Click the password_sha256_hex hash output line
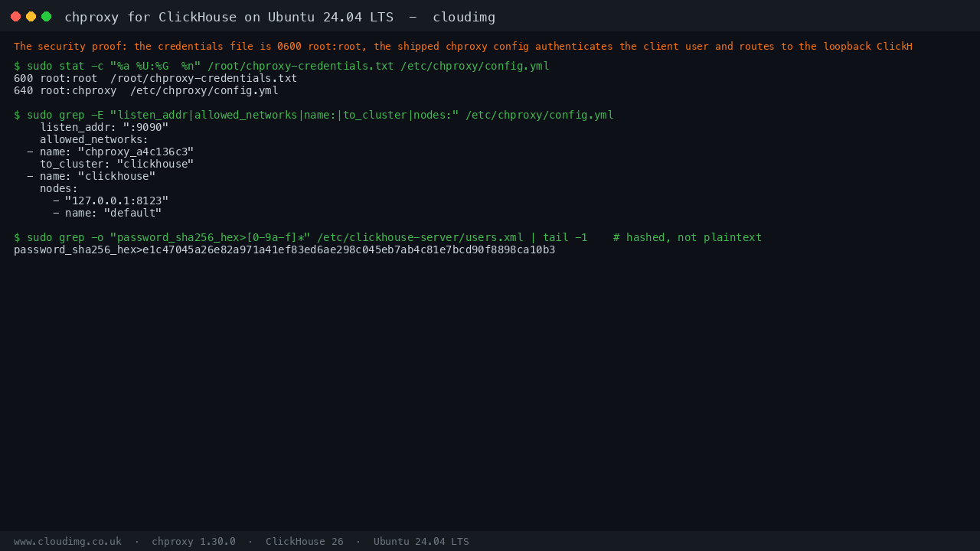The width and height of the screenshot is (980, 551). coord(285,249)
